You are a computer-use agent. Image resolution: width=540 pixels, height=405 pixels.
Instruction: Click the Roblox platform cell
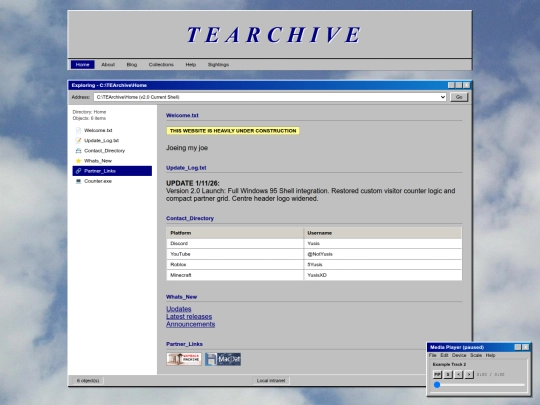click(x=235, y=264)
